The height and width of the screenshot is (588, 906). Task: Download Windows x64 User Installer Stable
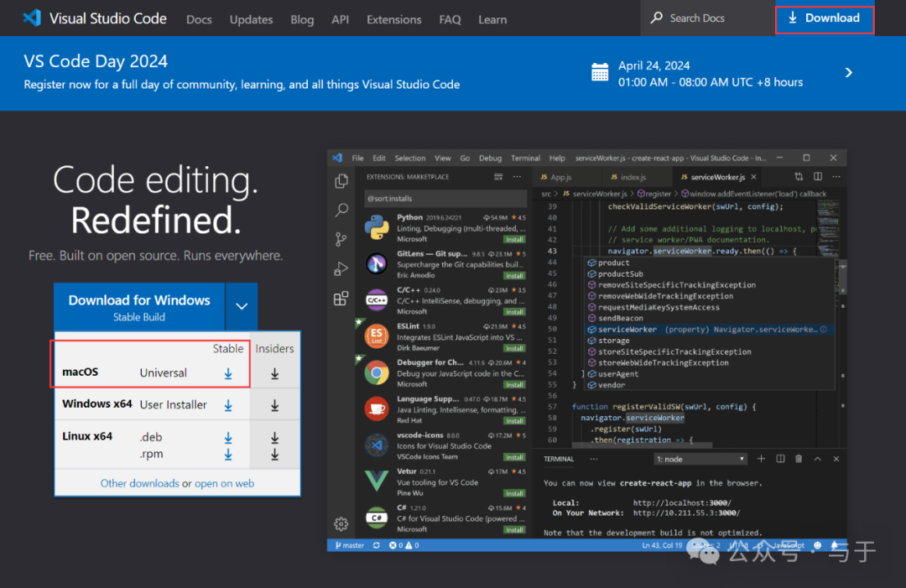228,405
